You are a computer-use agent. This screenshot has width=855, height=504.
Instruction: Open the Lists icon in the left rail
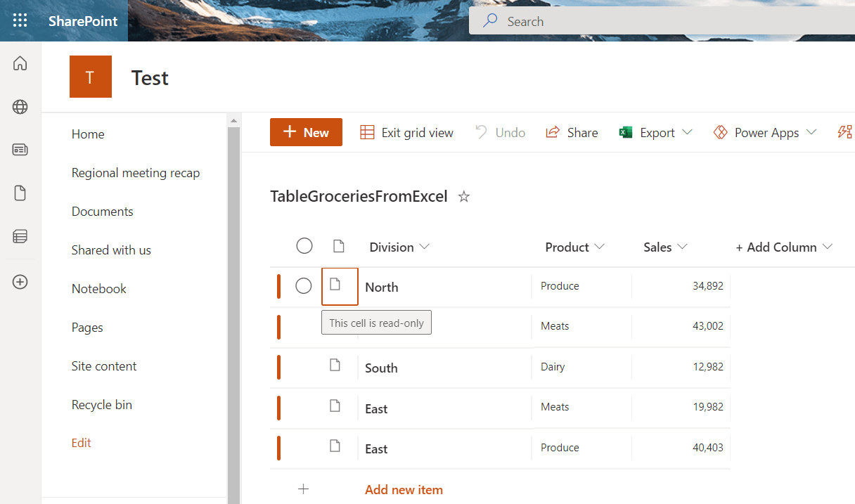click(x=20, y=236)
